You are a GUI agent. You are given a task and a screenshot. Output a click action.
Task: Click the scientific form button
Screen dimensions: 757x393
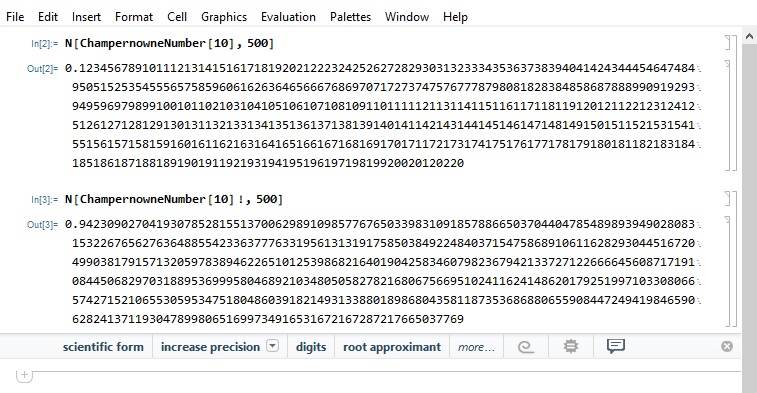[x=103, y=347]
